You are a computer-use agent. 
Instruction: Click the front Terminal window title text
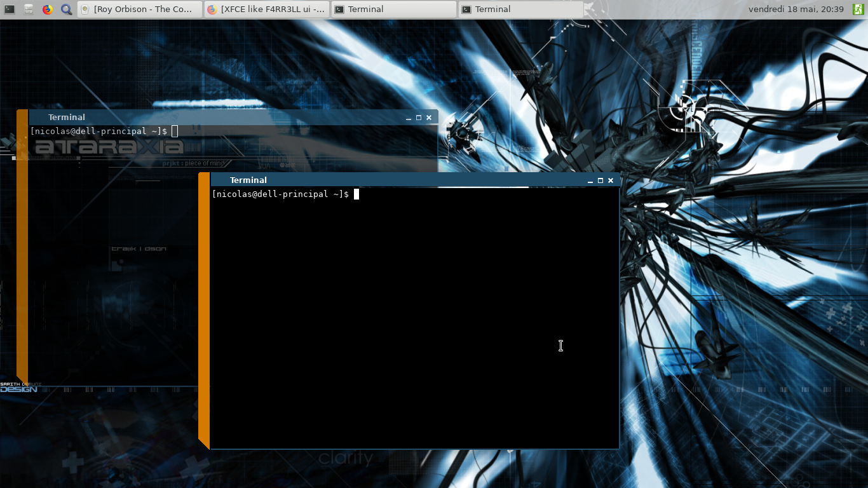point(248,180)
